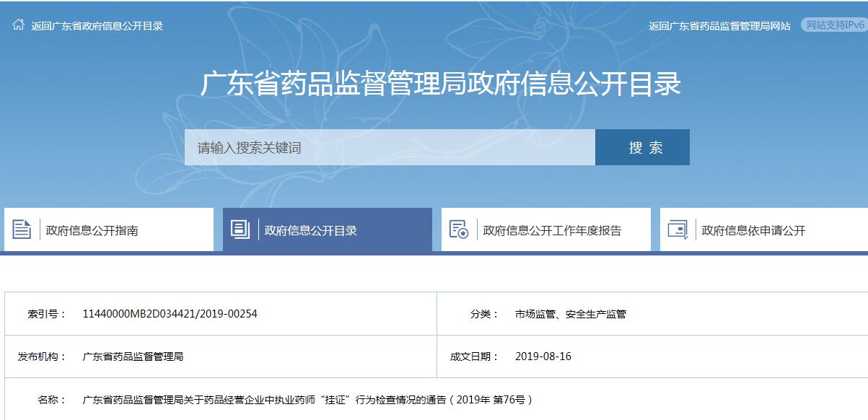The height and width of the screenshot is (420, 868).
Task: Click the home icon in top-left corner
Action: click(x=18, y=25)
